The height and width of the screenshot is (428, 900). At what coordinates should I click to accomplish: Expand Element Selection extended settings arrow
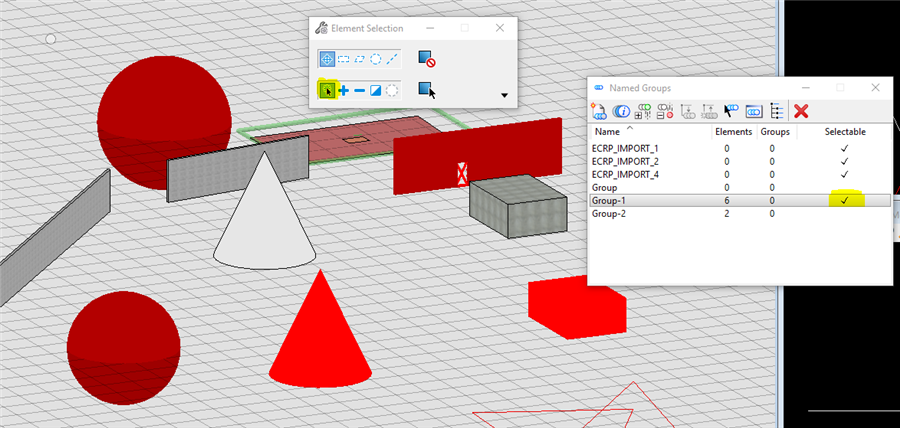pyautogui.click(x=505, y=95)
